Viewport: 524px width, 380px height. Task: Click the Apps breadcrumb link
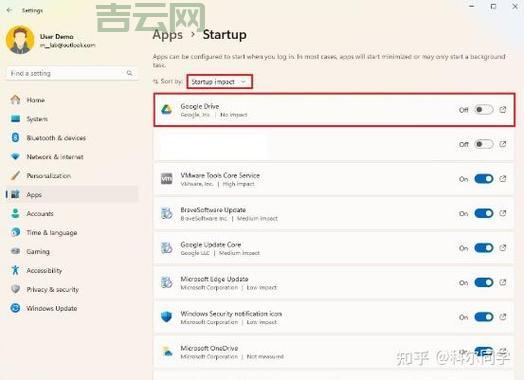167,34
